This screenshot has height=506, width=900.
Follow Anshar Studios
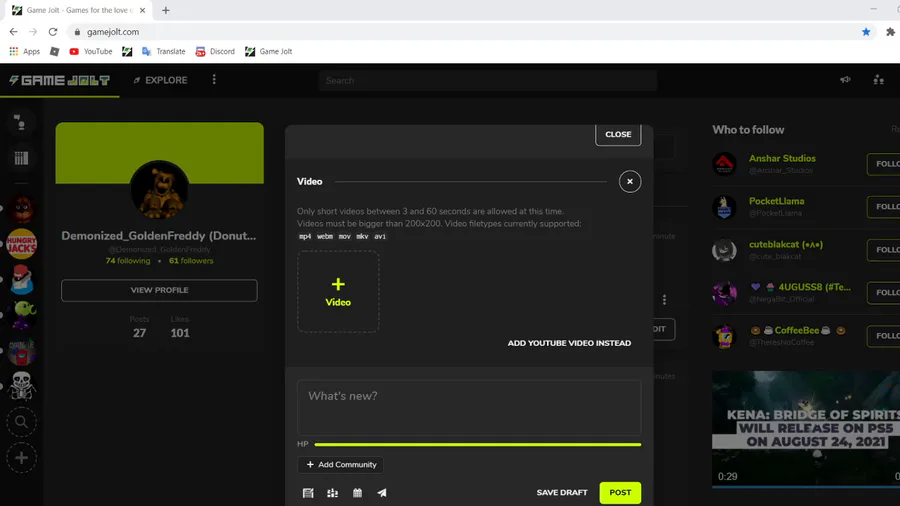tap(884, 164)
